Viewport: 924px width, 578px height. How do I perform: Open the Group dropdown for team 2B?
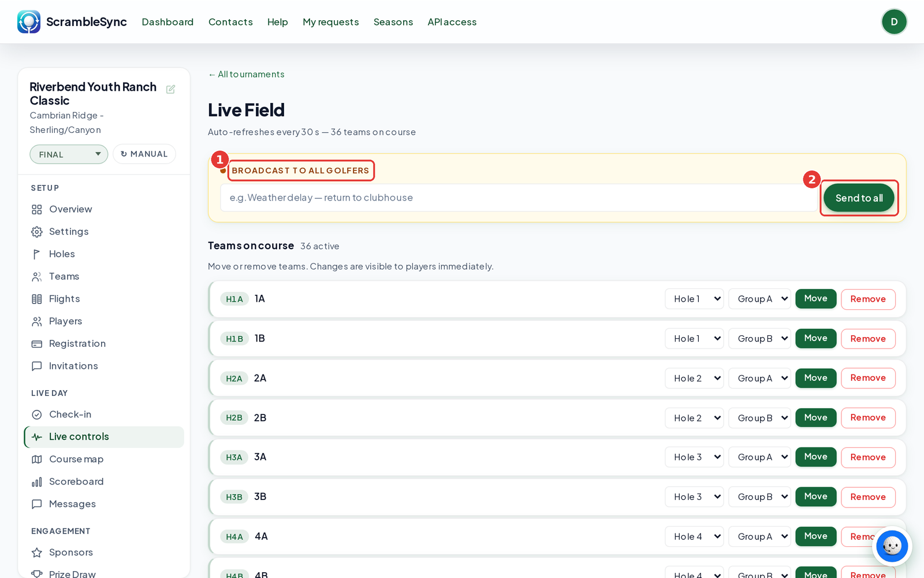pyautogui.click(x=759, y=418)
